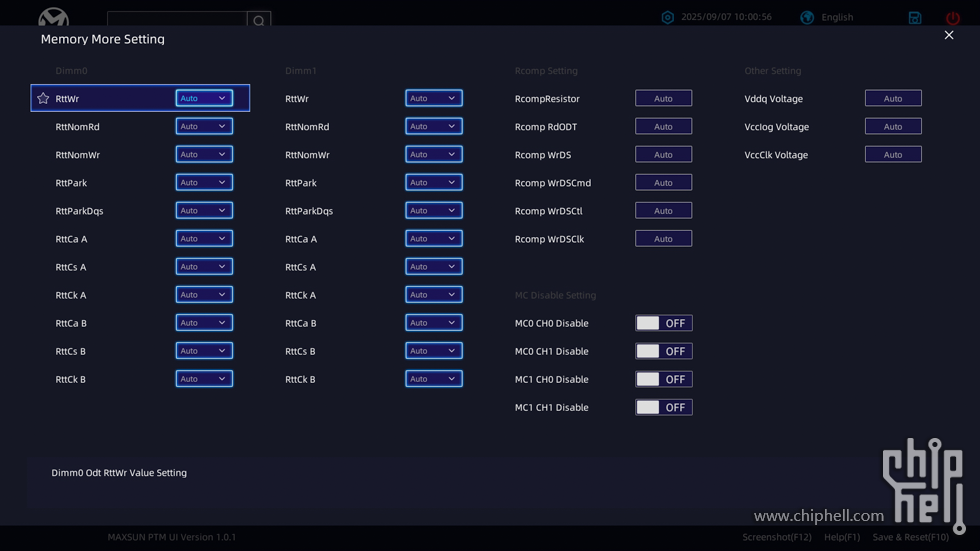Click the MC1 CH1 Disable label

[x=551, y=407]
